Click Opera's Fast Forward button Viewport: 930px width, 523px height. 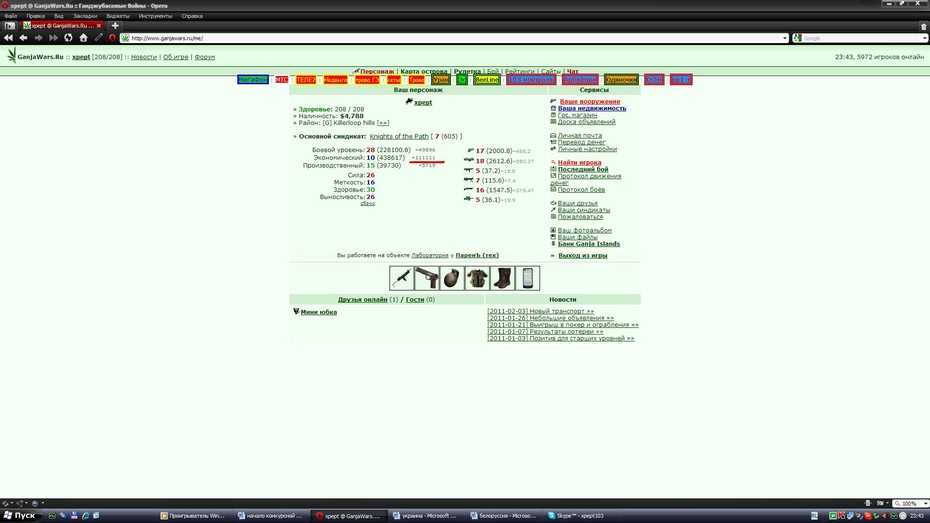pos(53,38)
